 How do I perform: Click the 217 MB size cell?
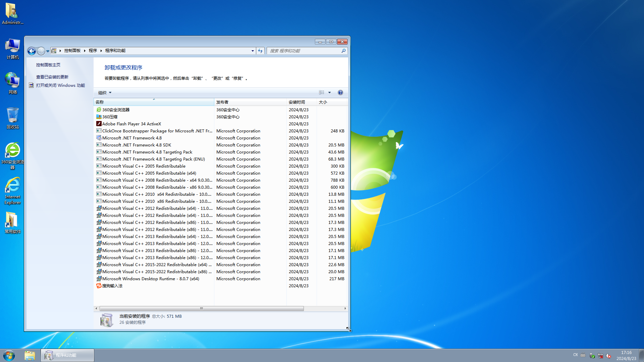click(337, 279)
